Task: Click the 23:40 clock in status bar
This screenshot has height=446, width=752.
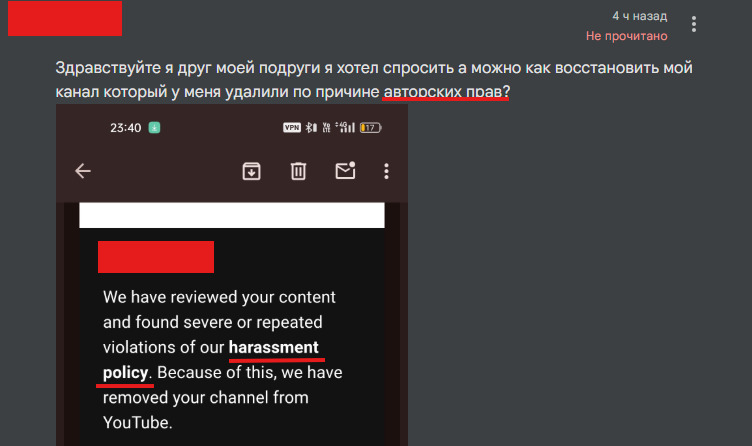Action: pos(126,128)
